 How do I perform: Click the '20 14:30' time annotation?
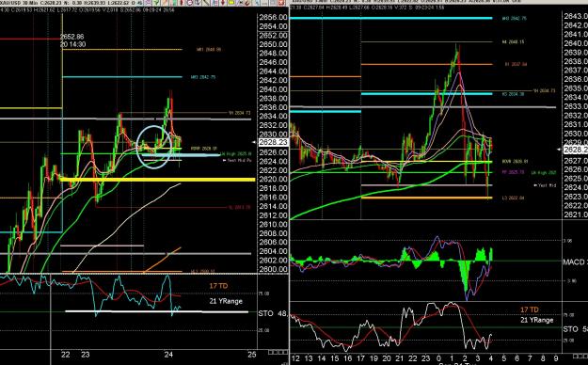72,44
